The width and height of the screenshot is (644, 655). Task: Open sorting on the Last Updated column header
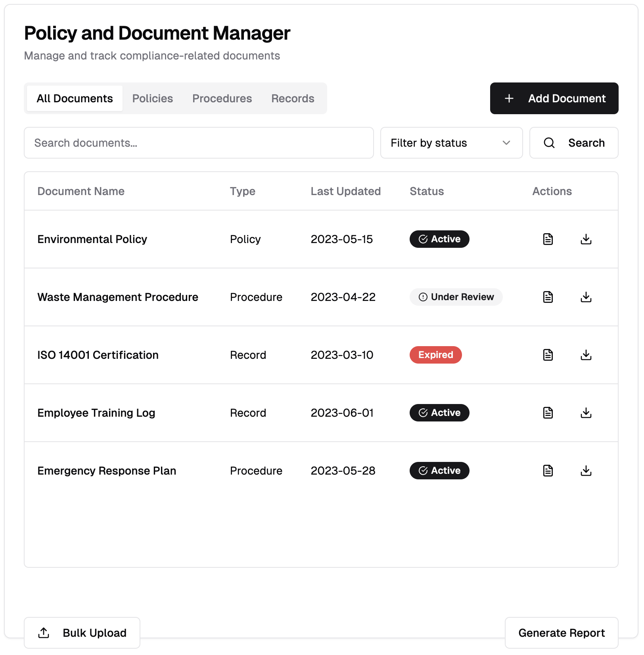345,191
